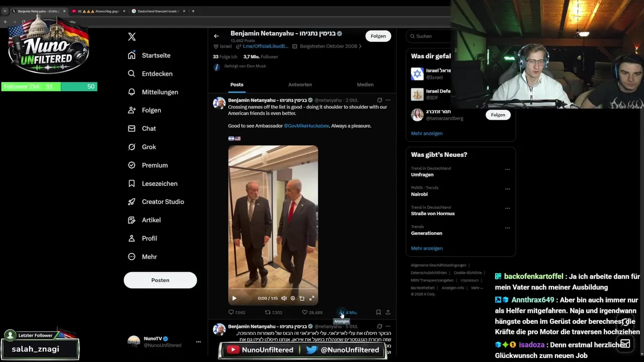Share the post with the video

tap(388, 312)
